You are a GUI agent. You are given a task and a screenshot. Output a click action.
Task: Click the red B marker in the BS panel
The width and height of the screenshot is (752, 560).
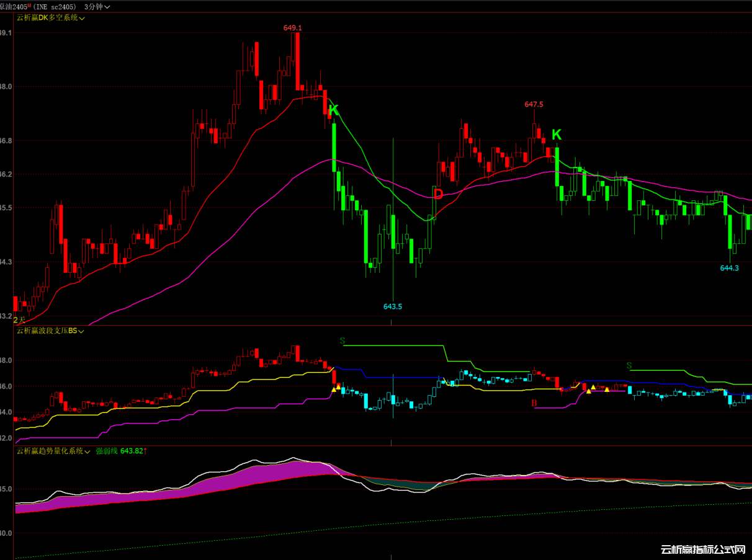click(534, 403)
